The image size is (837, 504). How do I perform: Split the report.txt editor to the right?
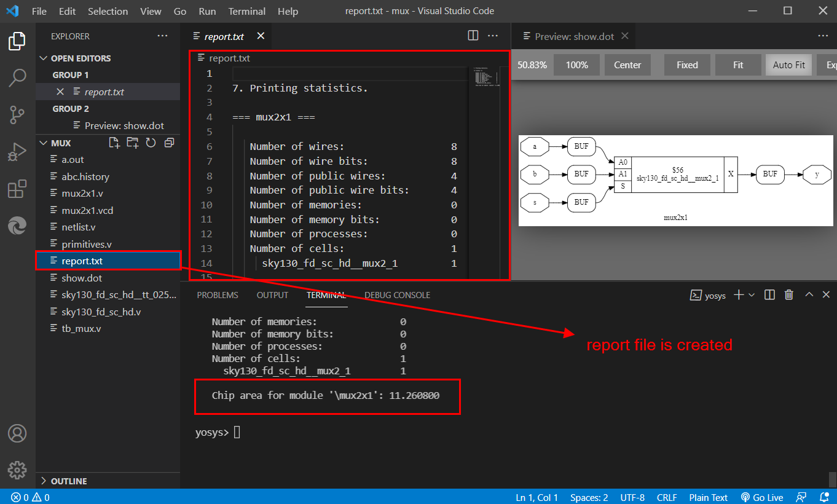point(473,36)
